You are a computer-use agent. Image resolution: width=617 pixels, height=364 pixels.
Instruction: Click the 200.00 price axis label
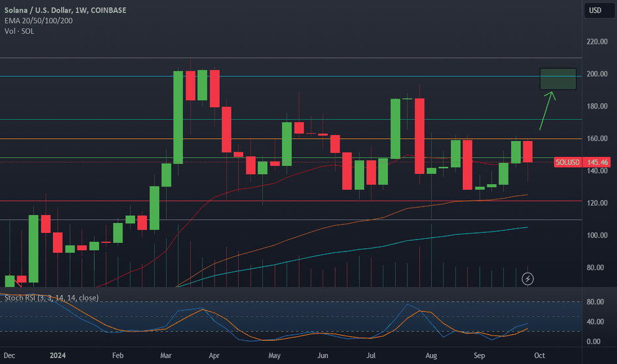click(x=596, y=74)
